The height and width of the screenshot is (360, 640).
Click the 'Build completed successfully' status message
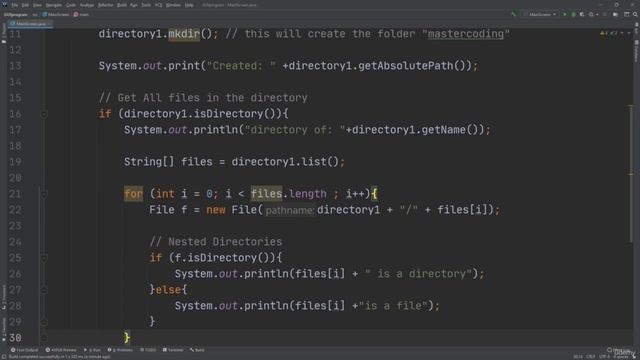point(60,357)
